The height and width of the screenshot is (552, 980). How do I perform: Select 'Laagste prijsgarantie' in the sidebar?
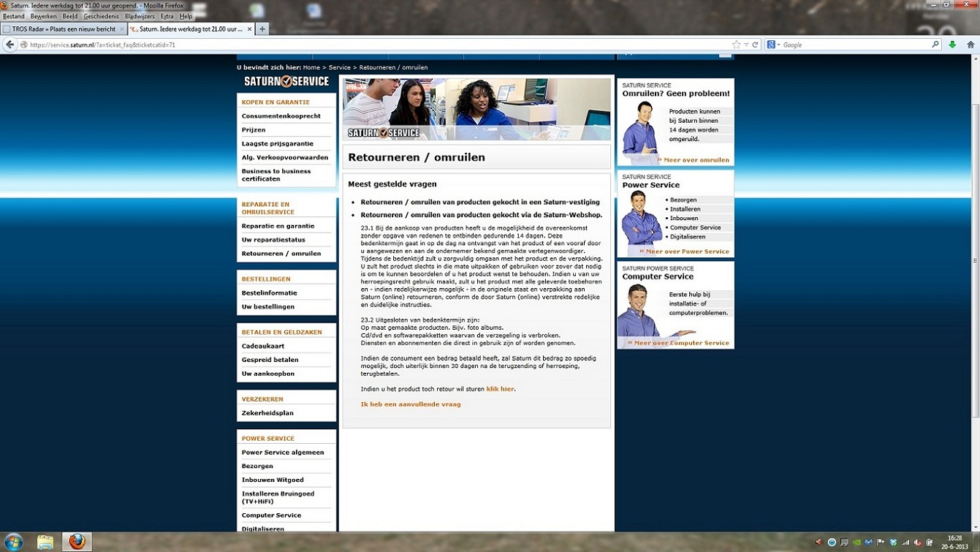coord(278,144)
